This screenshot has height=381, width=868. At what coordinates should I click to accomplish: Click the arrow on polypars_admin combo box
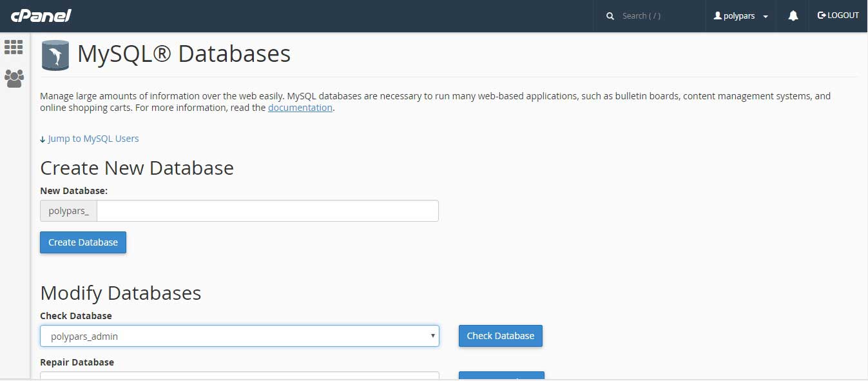pos(433,336)
